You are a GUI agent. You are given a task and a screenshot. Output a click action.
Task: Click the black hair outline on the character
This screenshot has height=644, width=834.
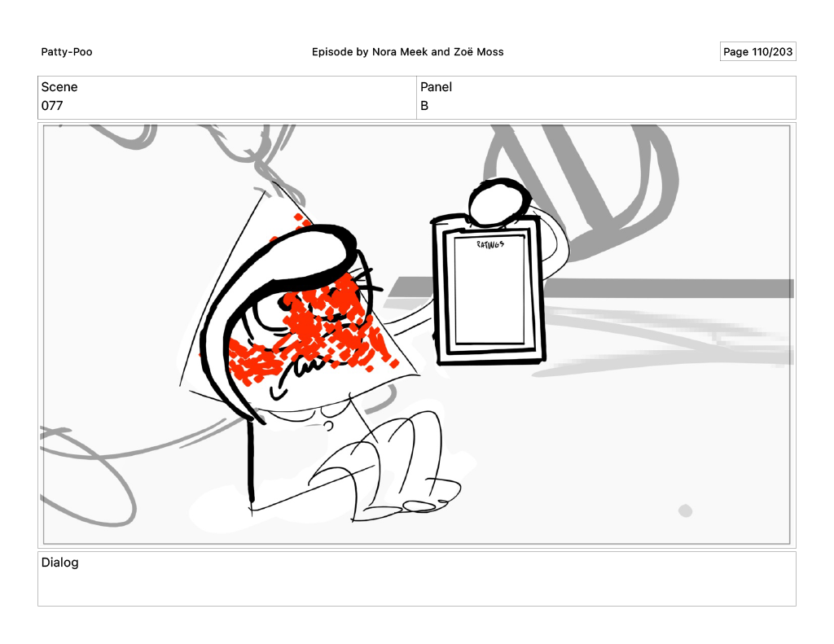click(x=213, y=342)
